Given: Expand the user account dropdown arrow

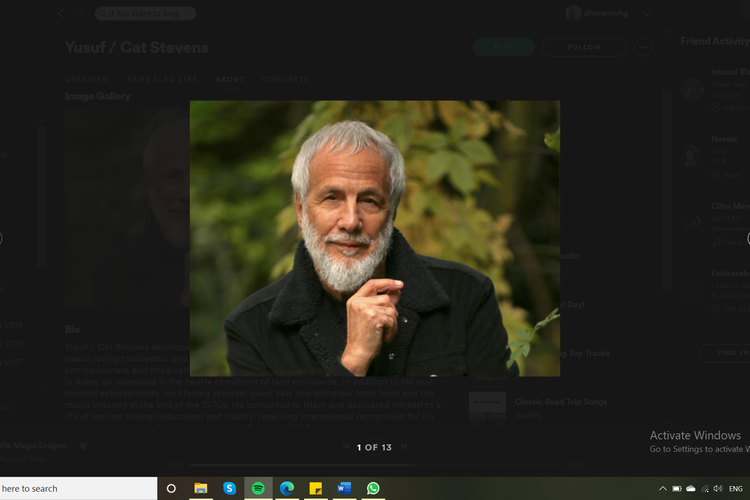Looking at the screenshot, I should coord(647,13).
